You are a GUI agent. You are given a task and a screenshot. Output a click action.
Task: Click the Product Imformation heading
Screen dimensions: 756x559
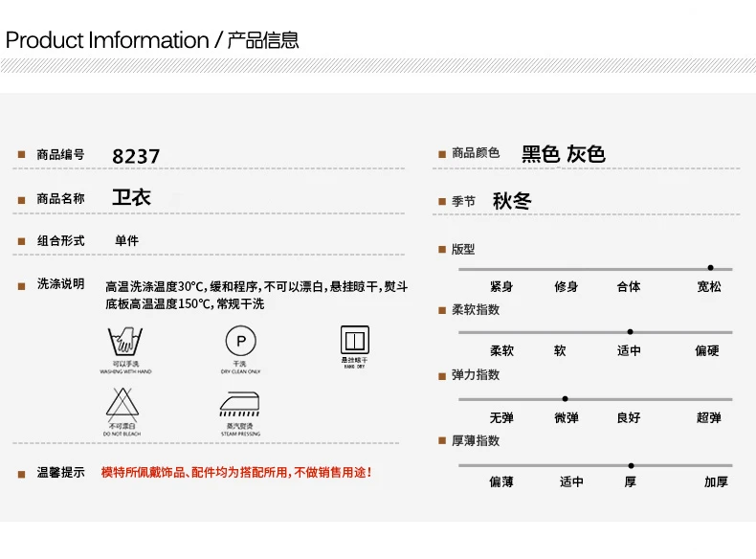[152, 40]
